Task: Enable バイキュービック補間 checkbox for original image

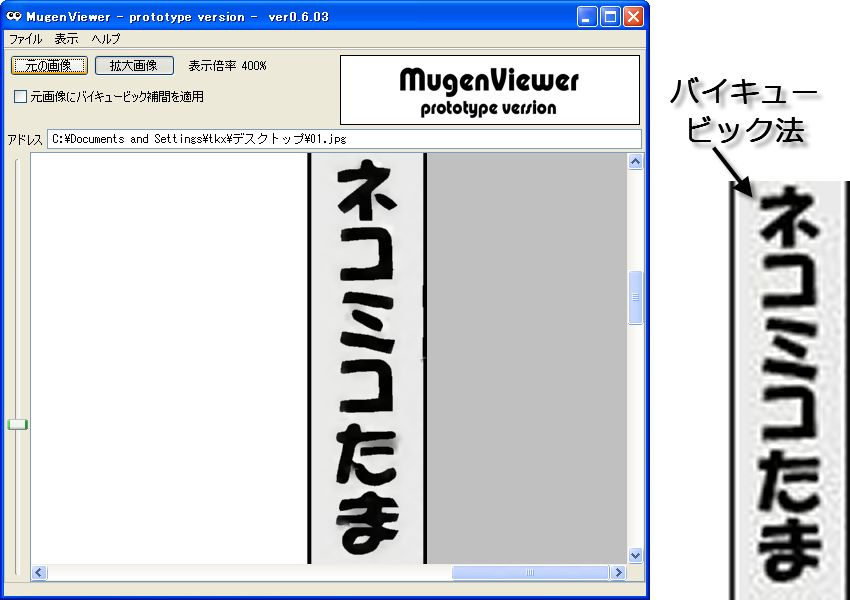Action: click(x=20, y=96)
